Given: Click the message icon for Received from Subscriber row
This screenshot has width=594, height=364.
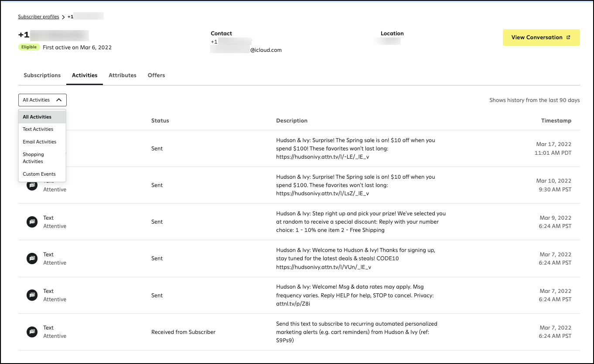Looking at the screenshot, I should click(32, 332).
